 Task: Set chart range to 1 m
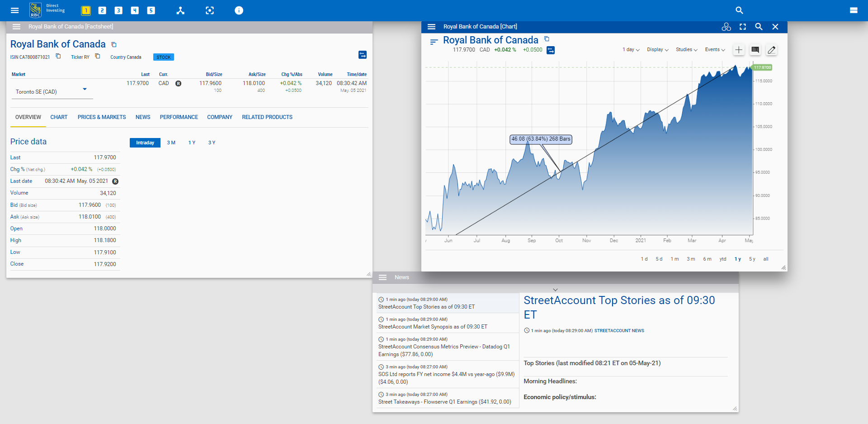[x=675, y=259]
